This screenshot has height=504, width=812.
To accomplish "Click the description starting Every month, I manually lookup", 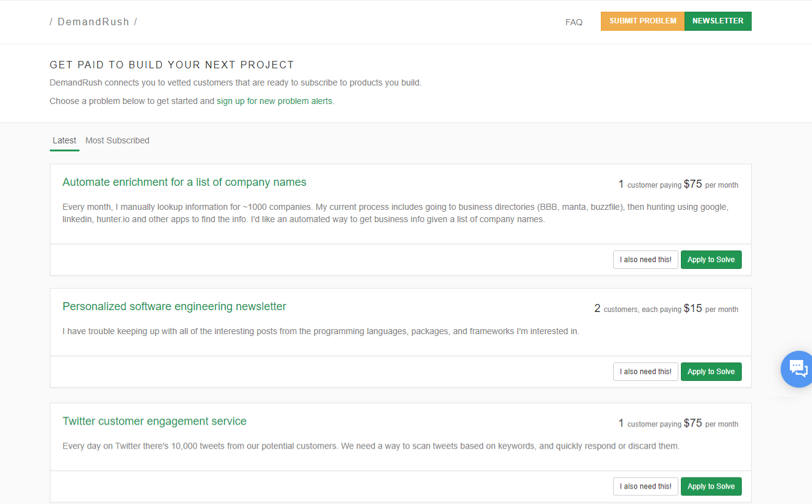I will coord(395,213).
